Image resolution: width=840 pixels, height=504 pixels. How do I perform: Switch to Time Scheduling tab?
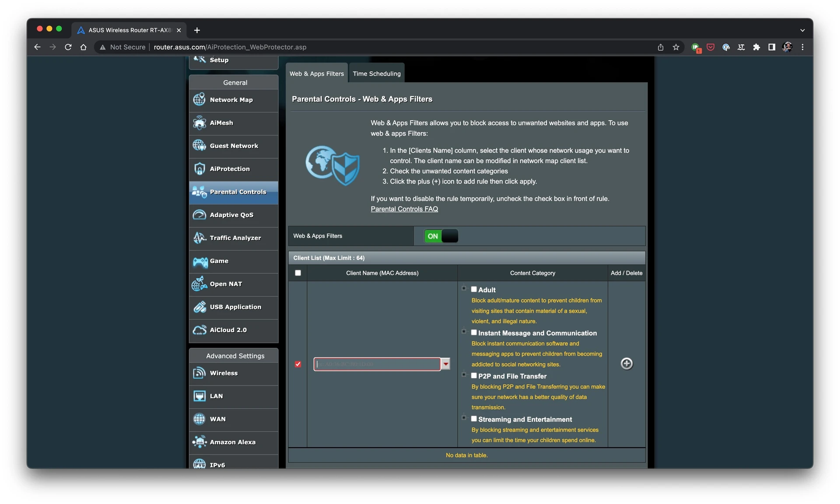[x=377, y=73]
